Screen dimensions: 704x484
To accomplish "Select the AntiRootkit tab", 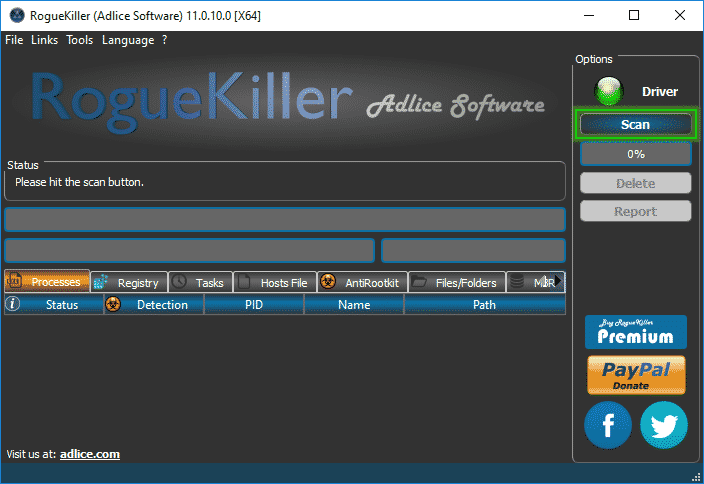I will (362, 283).
